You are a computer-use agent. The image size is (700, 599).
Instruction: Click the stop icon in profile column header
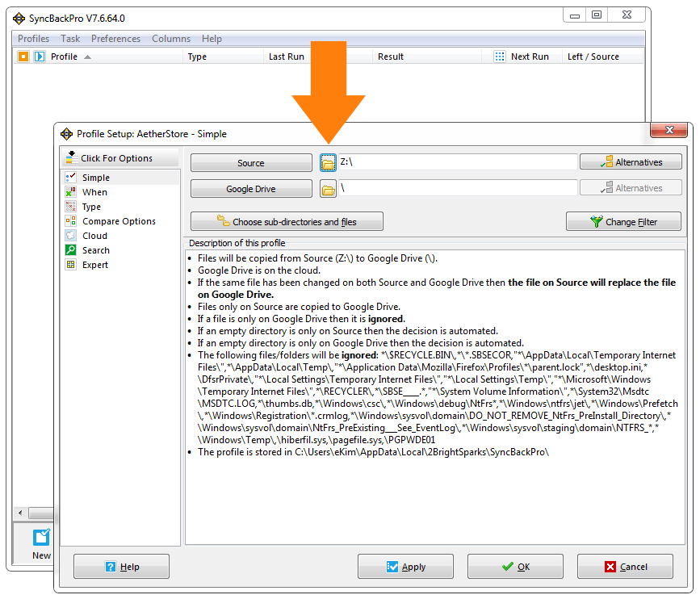(23, 57)
